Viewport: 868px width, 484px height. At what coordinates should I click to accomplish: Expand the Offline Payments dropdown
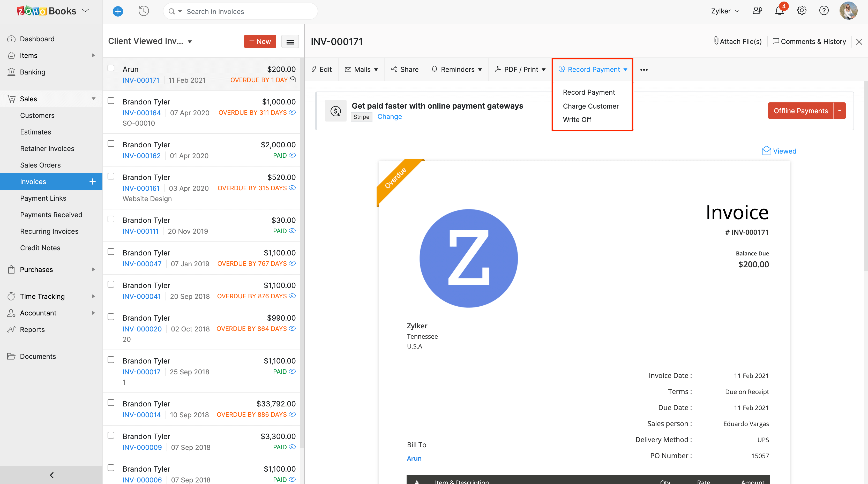pyautogui.click(x=841, y=110)
